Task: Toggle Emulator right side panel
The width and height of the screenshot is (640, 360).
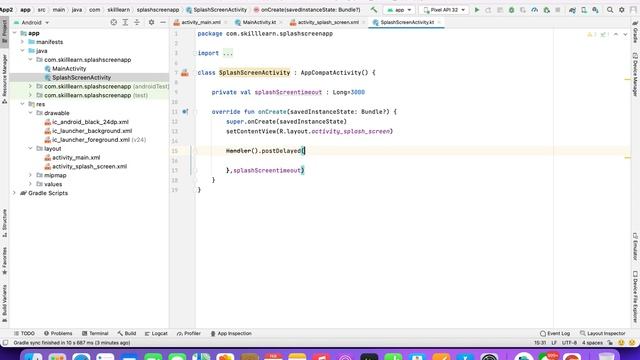Action: point(636,247)
